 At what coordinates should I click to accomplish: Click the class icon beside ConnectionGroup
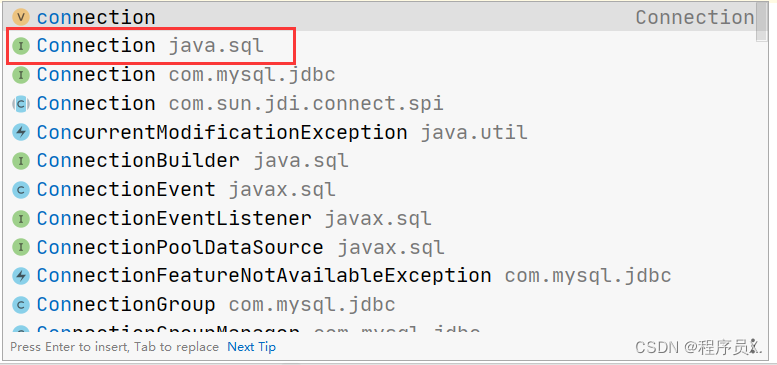coord(20,305)
